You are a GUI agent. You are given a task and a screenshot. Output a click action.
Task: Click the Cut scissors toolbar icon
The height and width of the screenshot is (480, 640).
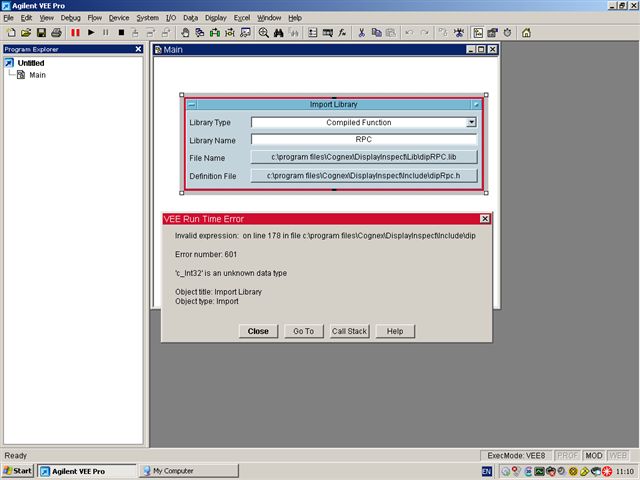(362, 33)
